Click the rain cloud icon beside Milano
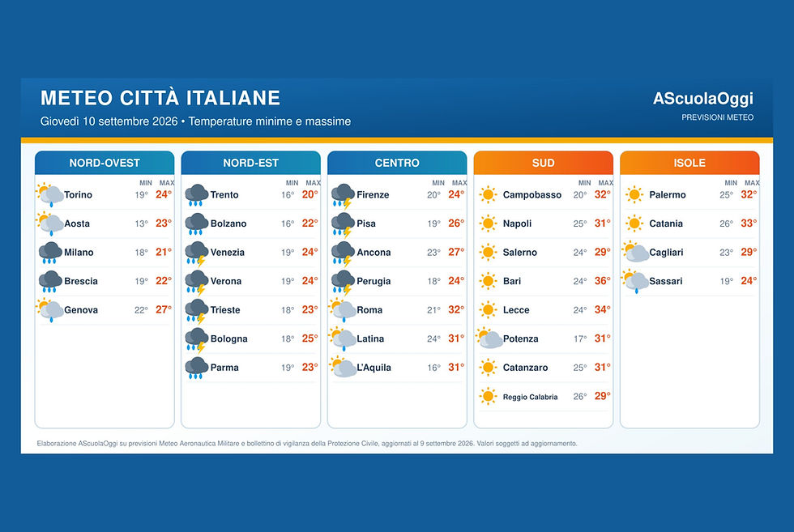The height and width of the screenshot is (532, 794). pyautogui.click(x=50, y=253)
